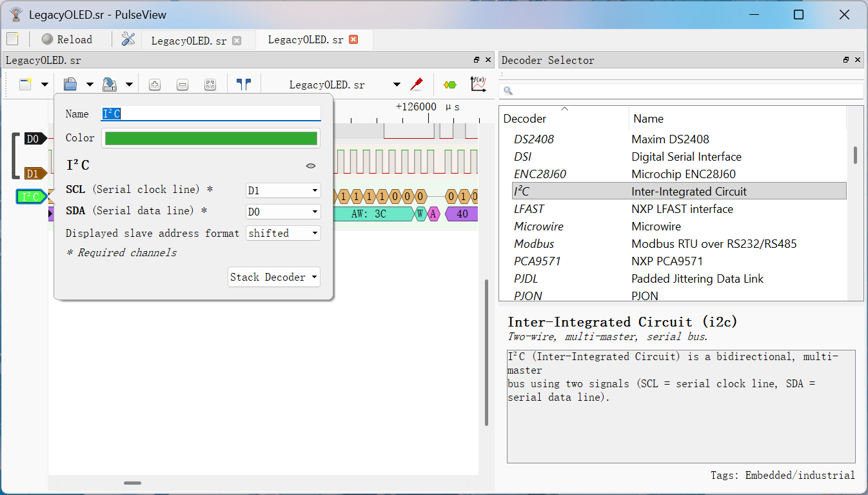
Task: Click the add math signal icon
Action: [478, 85]
